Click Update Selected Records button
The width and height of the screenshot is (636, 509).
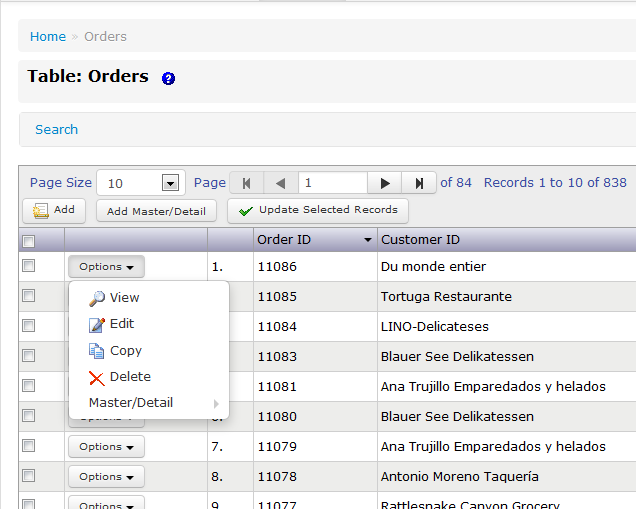pyautogui.click(x=318, y=211)
